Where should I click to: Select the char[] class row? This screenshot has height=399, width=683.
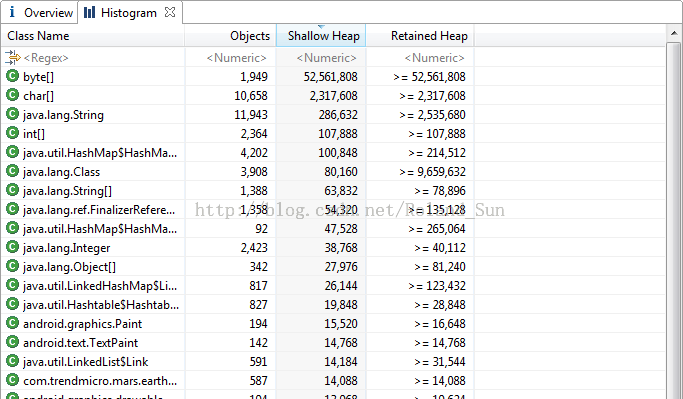pyautogui.click(x=333, y=95)
